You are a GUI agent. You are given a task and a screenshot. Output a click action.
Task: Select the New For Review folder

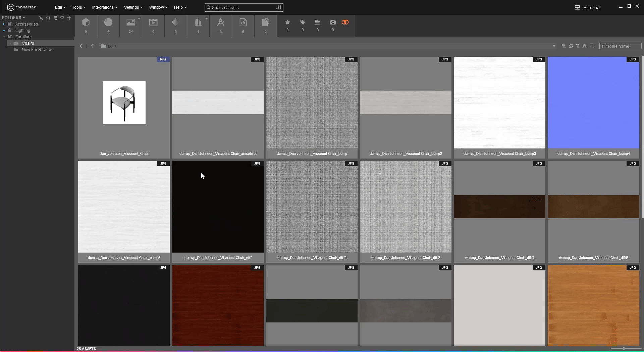click(x=37, y=50)
